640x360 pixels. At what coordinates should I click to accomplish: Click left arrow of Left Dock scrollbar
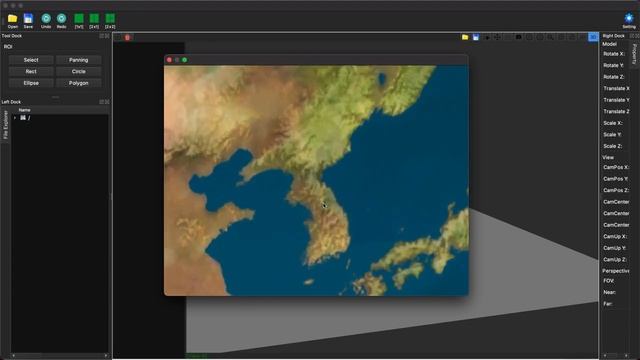pyautogui.click(x=13, y=356)
